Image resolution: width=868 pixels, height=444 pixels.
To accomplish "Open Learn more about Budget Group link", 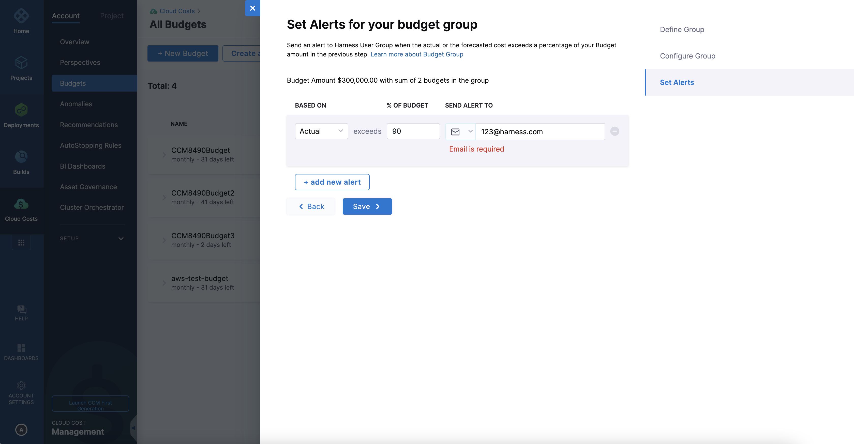I will point(416,54).
